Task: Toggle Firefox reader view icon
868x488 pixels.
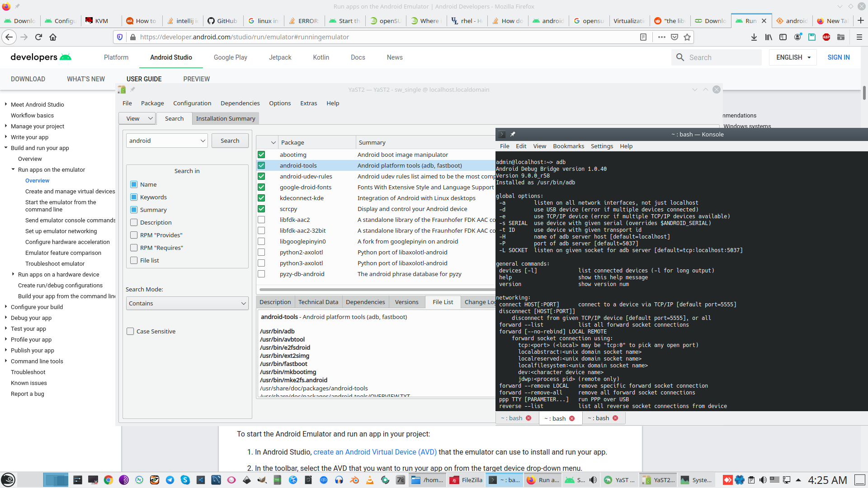Action: (x=643, y=37)
